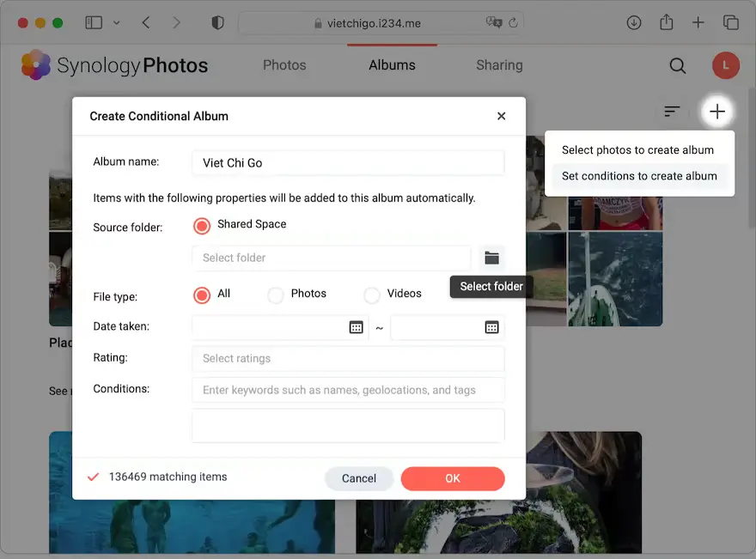Switch to the Sharing tab
Viewport: 756px width, 559px height.
point(499,65)
